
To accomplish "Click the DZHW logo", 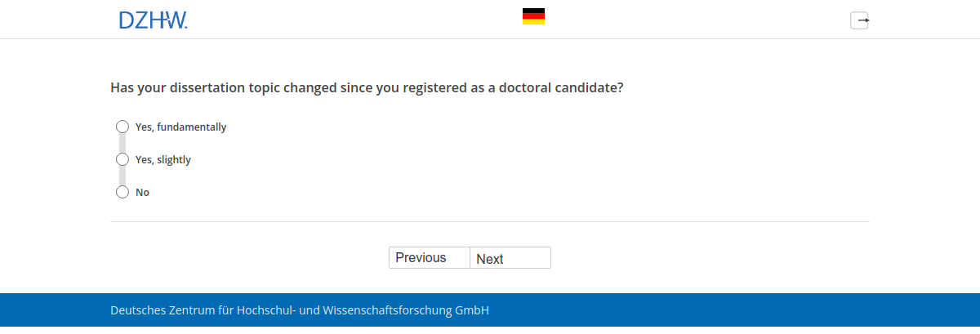I will [x=153, y=20].
